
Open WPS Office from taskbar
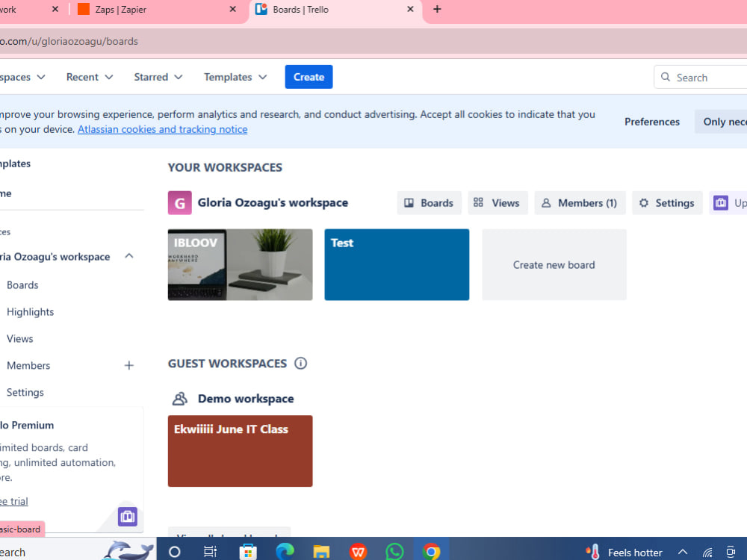[359, 552]
